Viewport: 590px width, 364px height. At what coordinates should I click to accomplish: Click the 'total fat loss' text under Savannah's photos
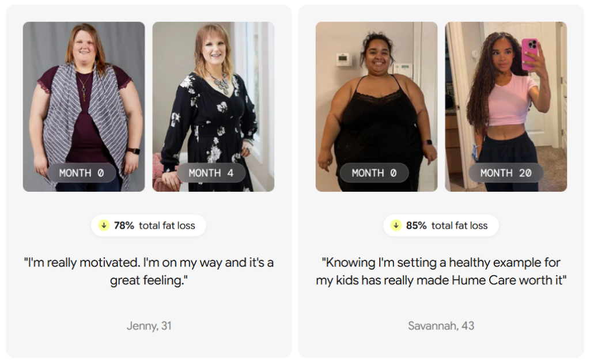pyautogui.click(x=459, y=225)
